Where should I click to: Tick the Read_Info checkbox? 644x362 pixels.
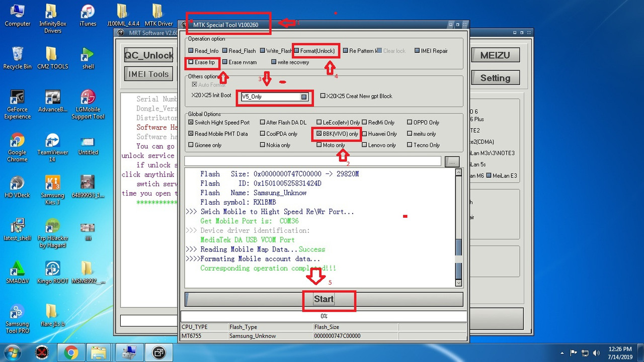[191, 51]
